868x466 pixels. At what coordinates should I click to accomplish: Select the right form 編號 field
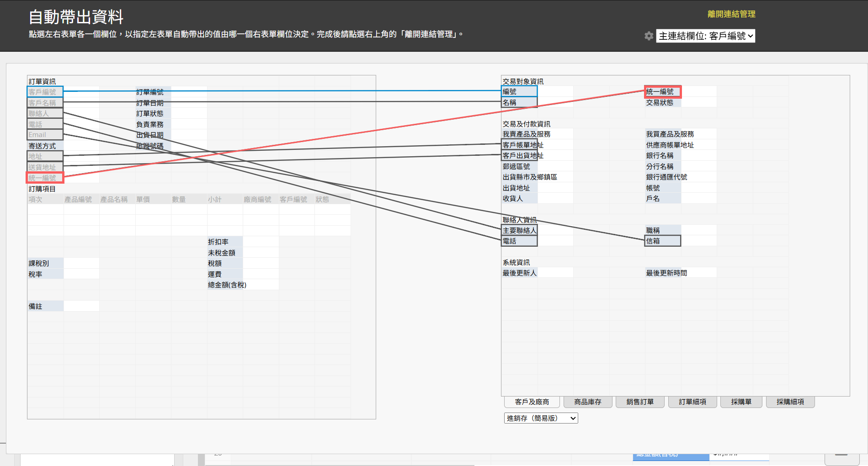[519, 92]
